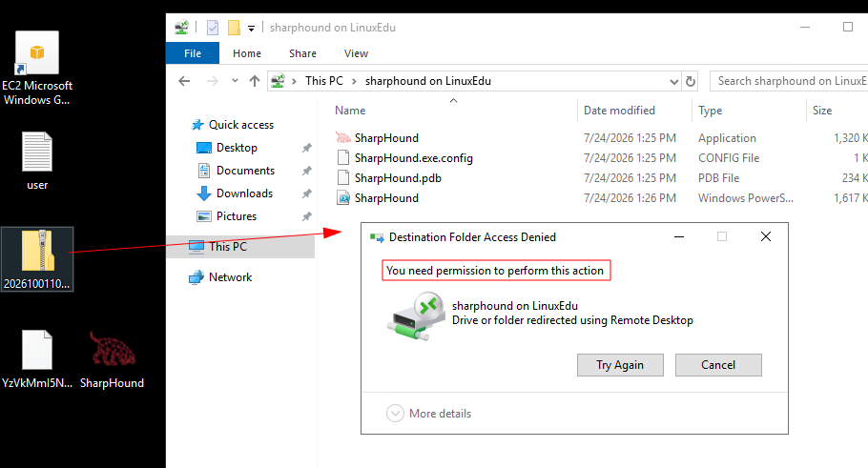Open Pictures in navigation pane

(x=237, y=215)
